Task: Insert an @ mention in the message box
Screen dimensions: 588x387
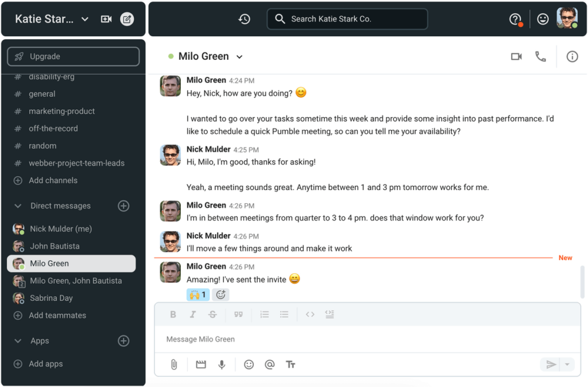Action: [269, 364]
